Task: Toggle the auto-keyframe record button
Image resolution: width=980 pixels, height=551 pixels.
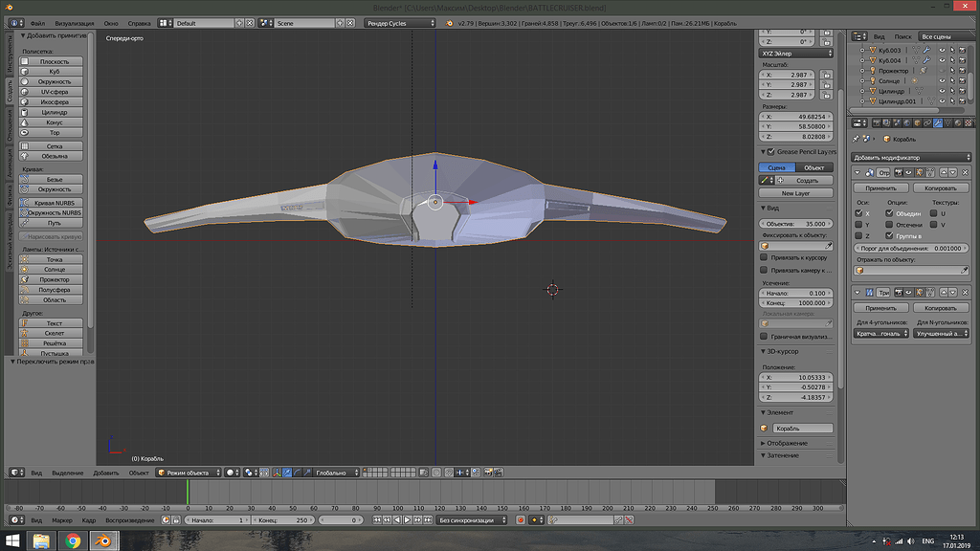Action: click(521, 520)
